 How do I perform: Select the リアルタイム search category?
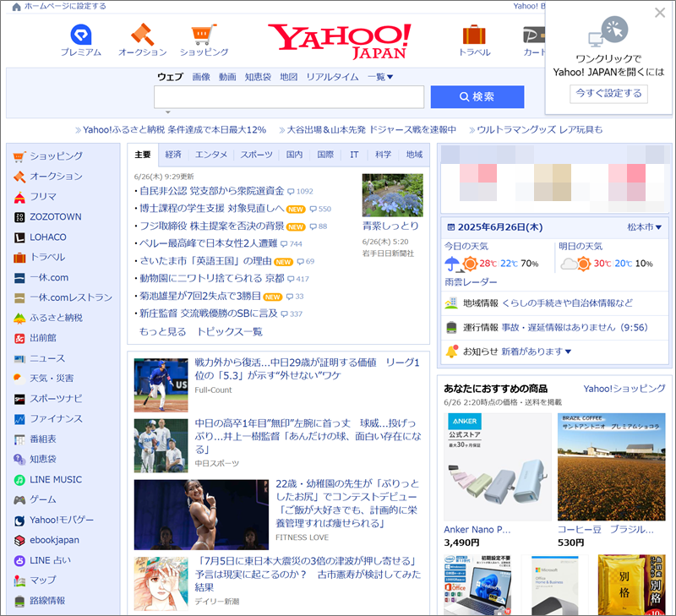coord(332,77)
